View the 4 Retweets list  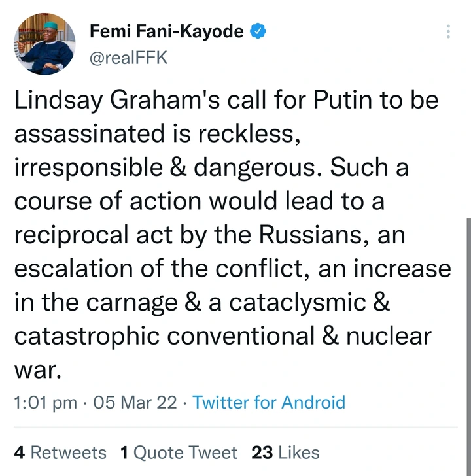point(60,452)
